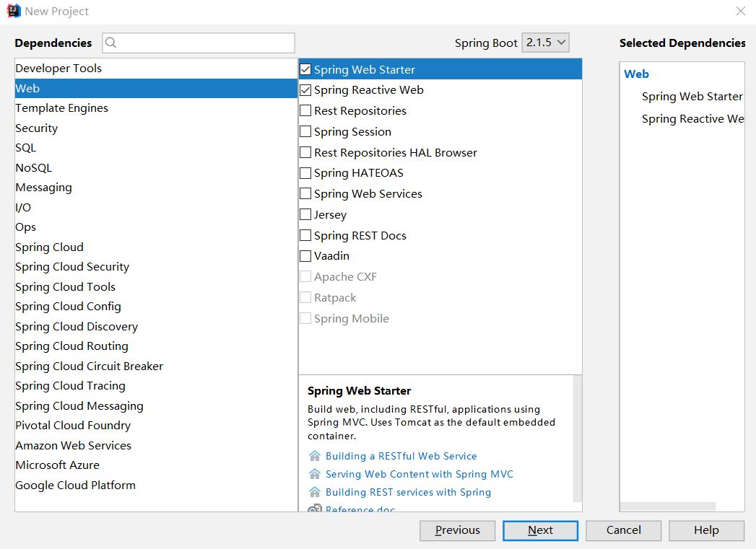Tick the Spring Session checkbox
756x549 pixels.
pyautogui.click(x=305, y=131)
